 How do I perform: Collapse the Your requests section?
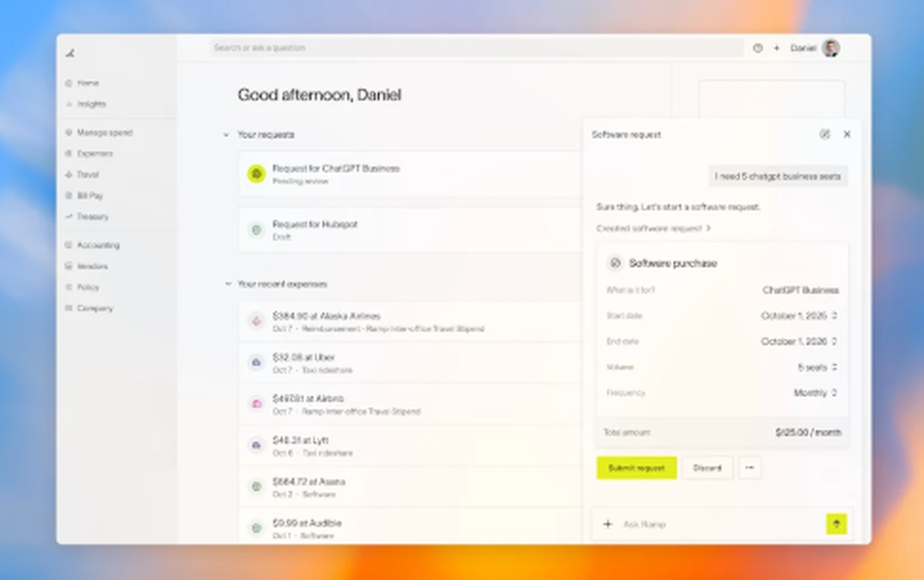(x=227, y=134)
